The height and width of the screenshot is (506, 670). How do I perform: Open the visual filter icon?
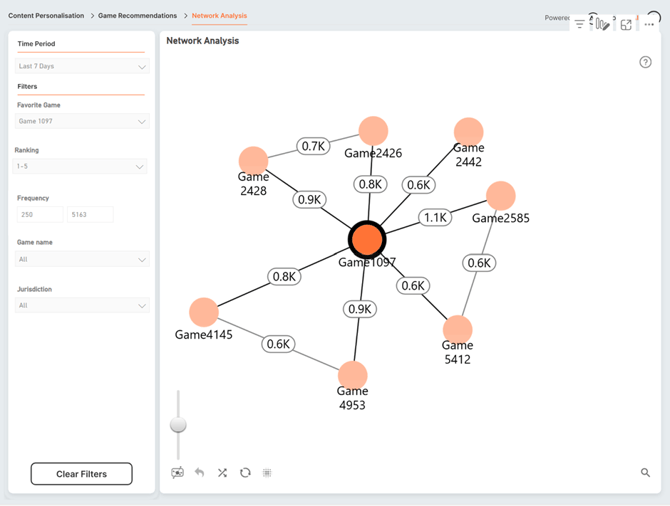(x=580, y=24)
